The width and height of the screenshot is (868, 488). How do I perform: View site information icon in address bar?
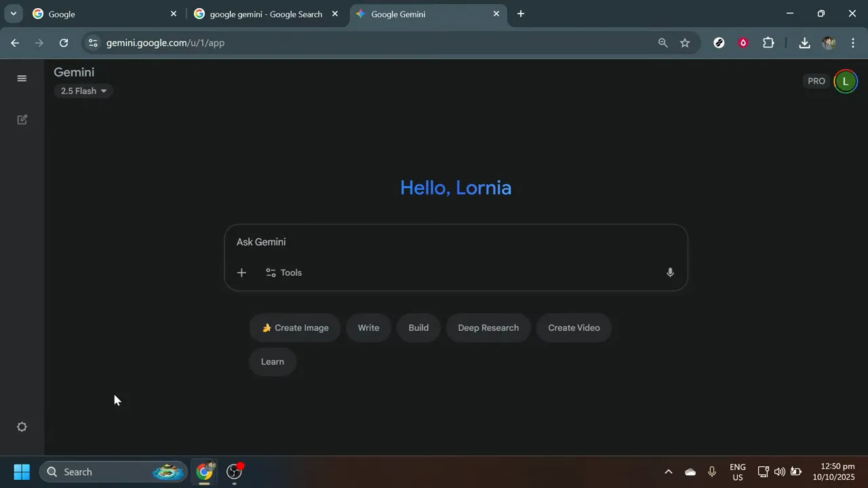pos(93,43)
